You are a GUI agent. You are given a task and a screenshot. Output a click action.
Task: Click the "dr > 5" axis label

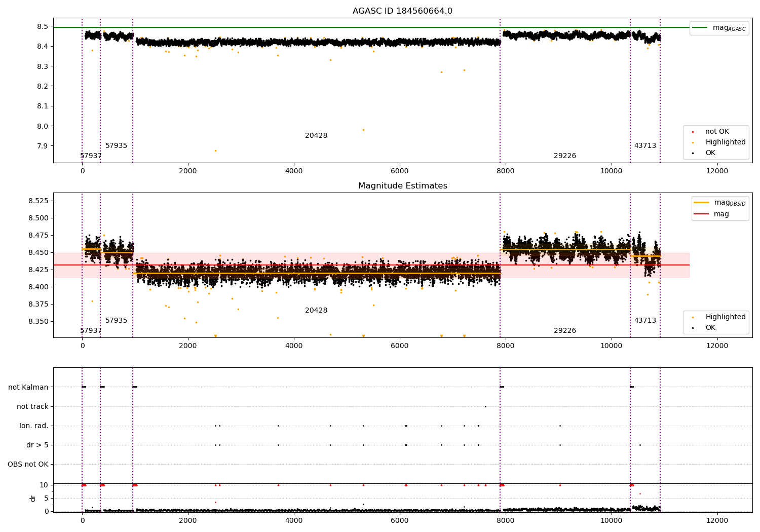tap(37, 445)
